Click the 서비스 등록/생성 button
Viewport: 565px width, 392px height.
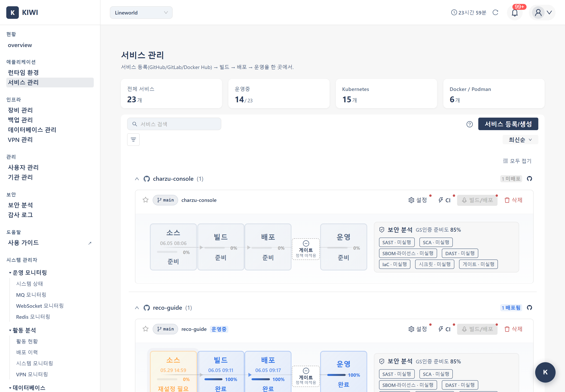[508, 124]
